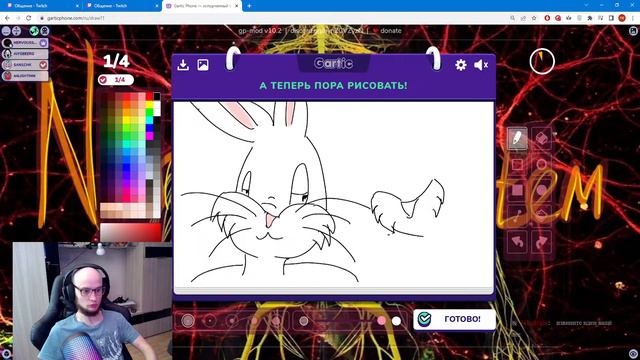Select fourth player in players list

[x=25, y=76]
